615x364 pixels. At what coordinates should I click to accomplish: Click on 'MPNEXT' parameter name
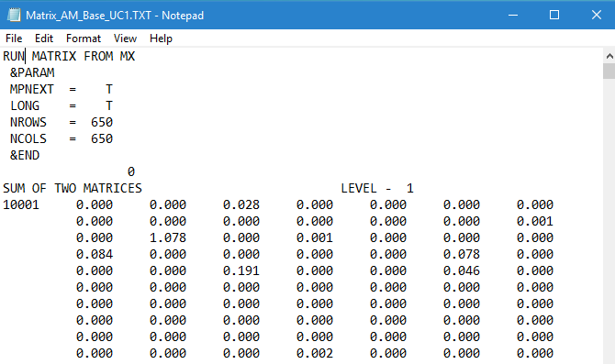pyautogui.click(x=32, y=89)
